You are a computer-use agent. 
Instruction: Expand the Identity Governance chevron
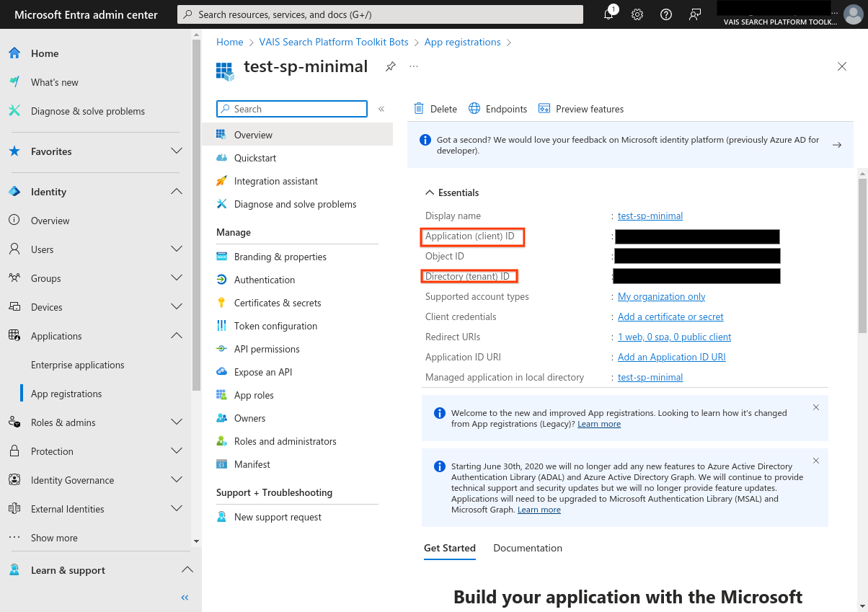[177, 480]
